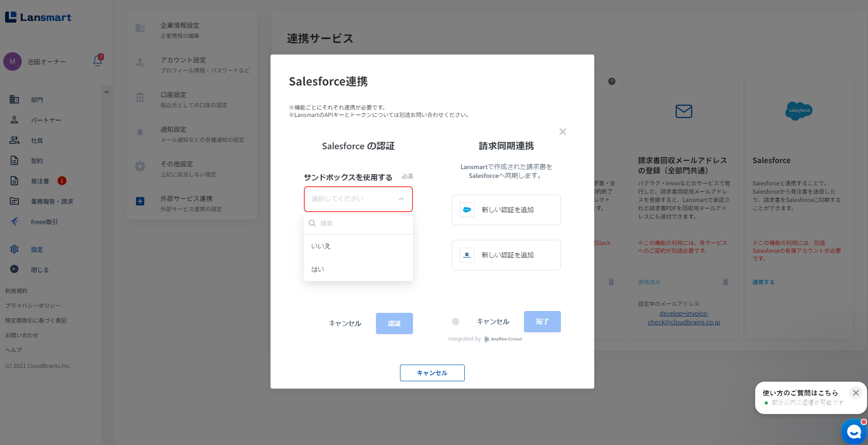
Task: Click the 外部サービス連携 plus icon
Action: coord(140,201)
